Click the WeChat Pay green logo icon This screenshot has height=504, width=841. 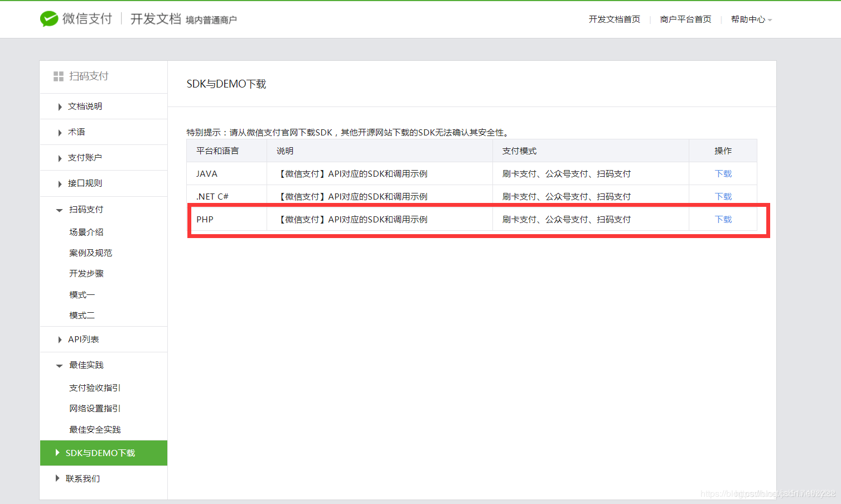pos(49,18)
